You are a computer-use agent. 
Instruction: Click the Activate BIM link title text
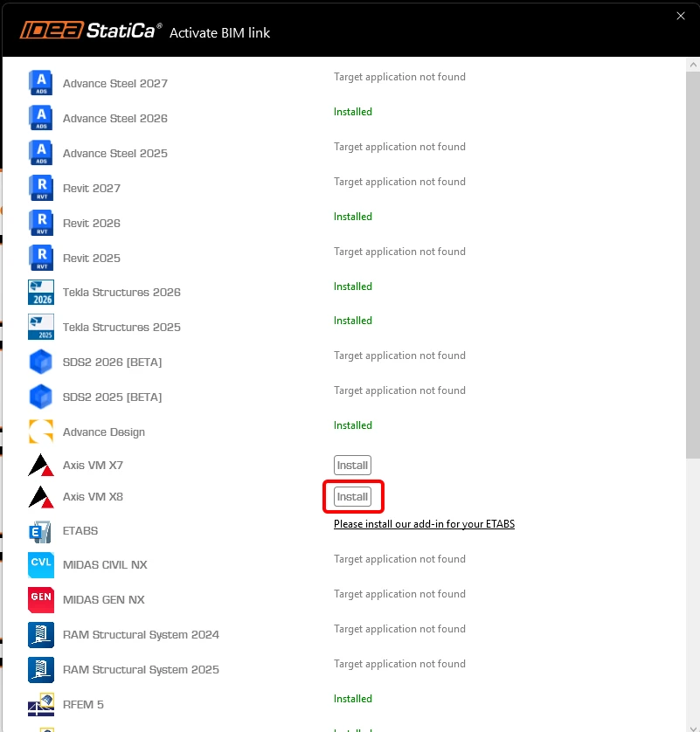[219, 32]
